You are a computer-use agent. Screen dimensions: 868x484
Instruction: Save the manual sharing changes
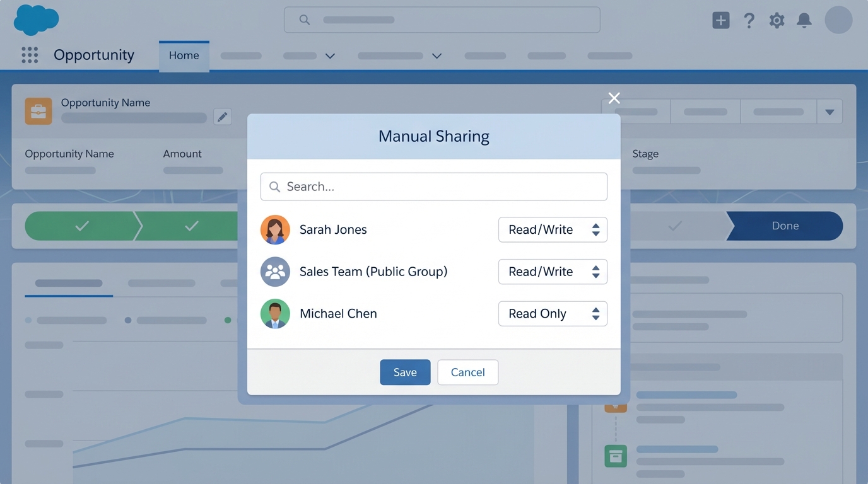tap(405, 372)
